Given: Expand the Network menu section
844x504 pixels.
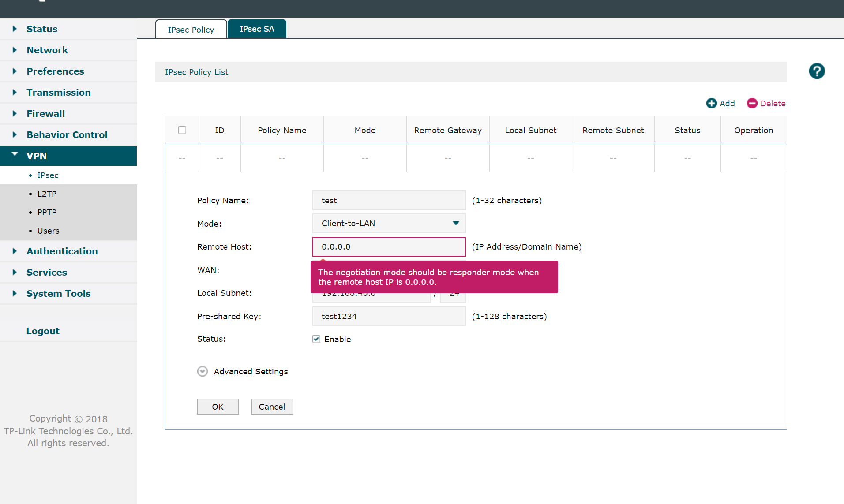Looking at the screenshot, I should click(68, 50).
